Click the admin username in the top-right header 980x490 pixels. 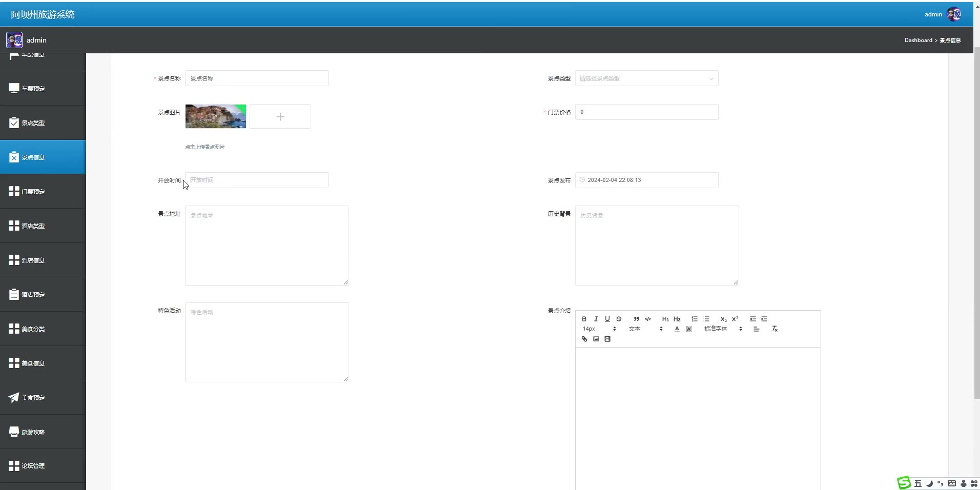pos(933,14)
